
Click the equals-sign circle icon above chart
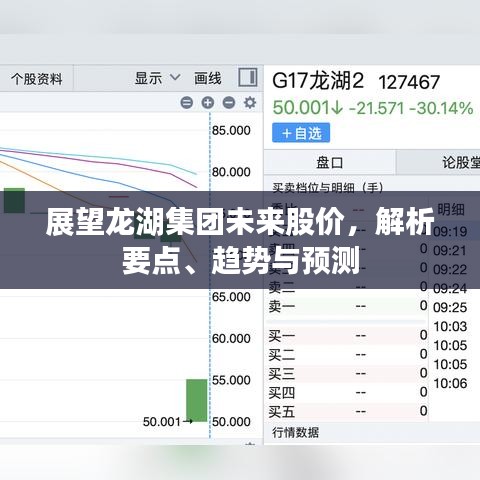pyautogui.click(x=187, y=103)
